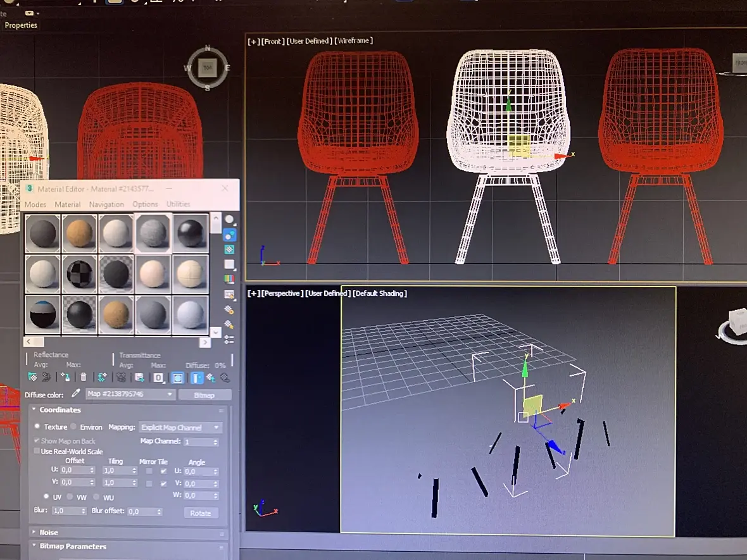Toggle the V Tile checkbox
The width and height of the screenshot is (747, 560).
[163, 483]
